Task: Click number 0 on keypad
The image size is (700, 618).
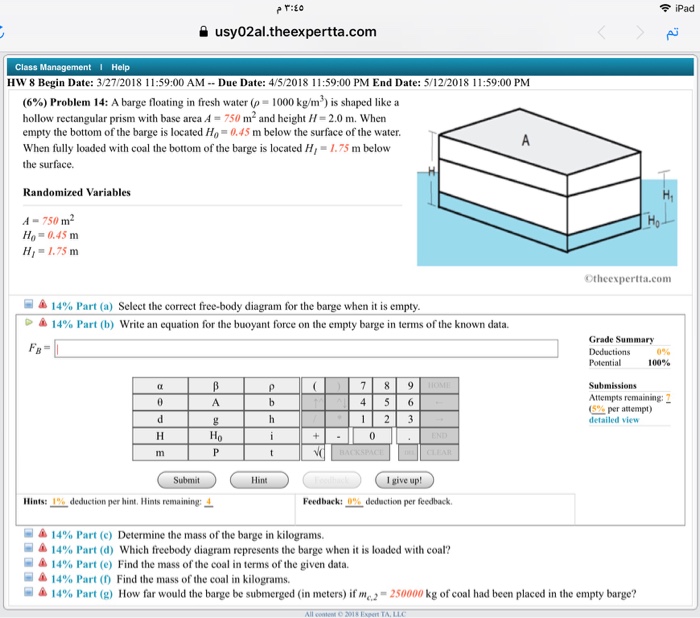Action: [372, 435]
